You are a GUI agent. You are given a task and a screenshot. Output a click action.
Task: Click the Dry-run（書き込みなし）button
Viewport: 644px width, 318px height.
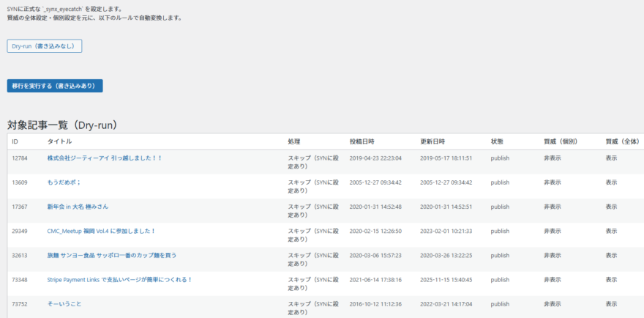[x=45, y=46]
